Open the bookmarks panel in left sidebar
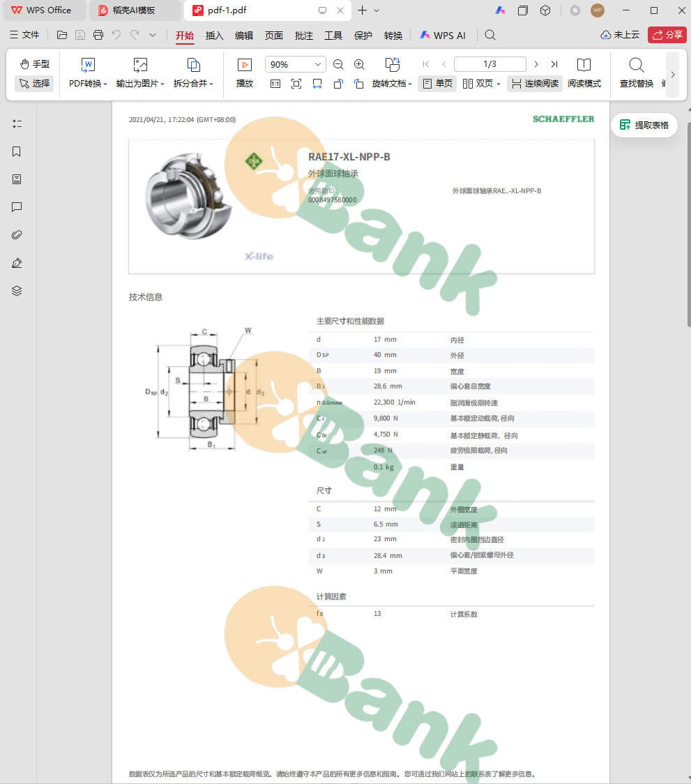691x784 pixels. click(17, 151)
